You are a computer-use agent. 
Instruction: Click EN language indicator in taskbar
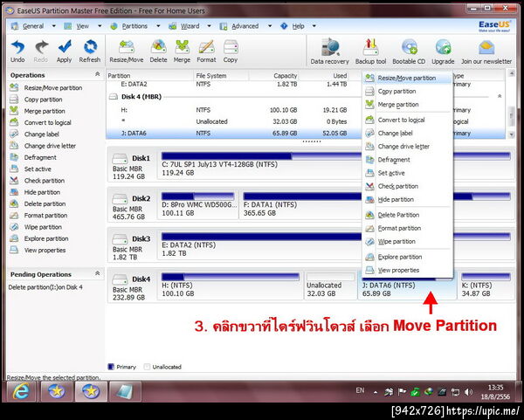[360, 390]
